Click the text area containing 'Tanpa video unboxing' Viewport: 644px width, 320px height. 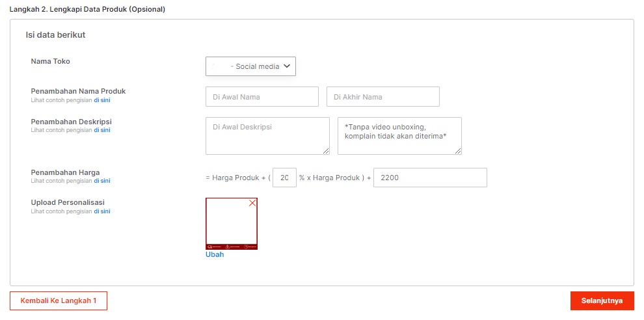pos(399,135)
